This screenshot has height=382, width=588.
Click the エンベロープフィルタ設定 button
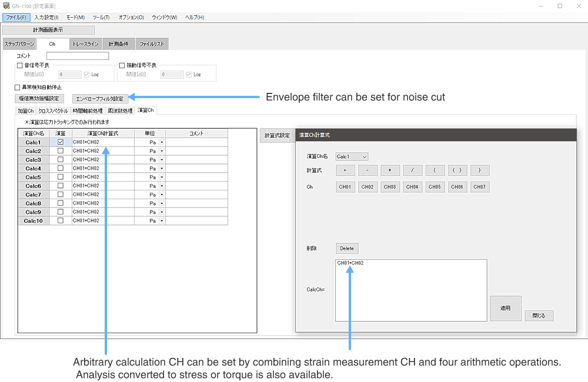pos(100,99)
